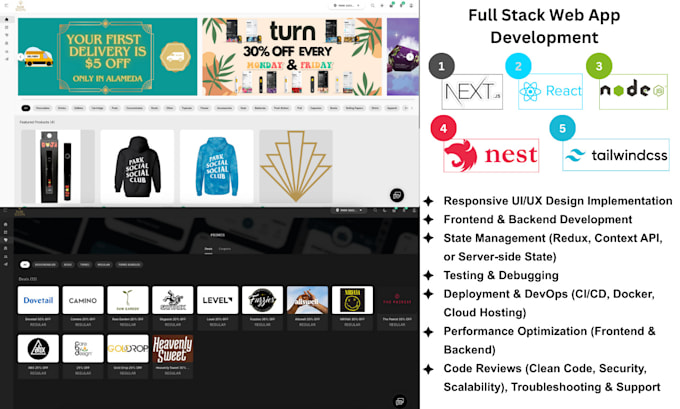Viewport: 680px width, 409px height.
Task: Open the user account icon in the light storefront header
Action: pyautogui.click(x=411, y=6)
